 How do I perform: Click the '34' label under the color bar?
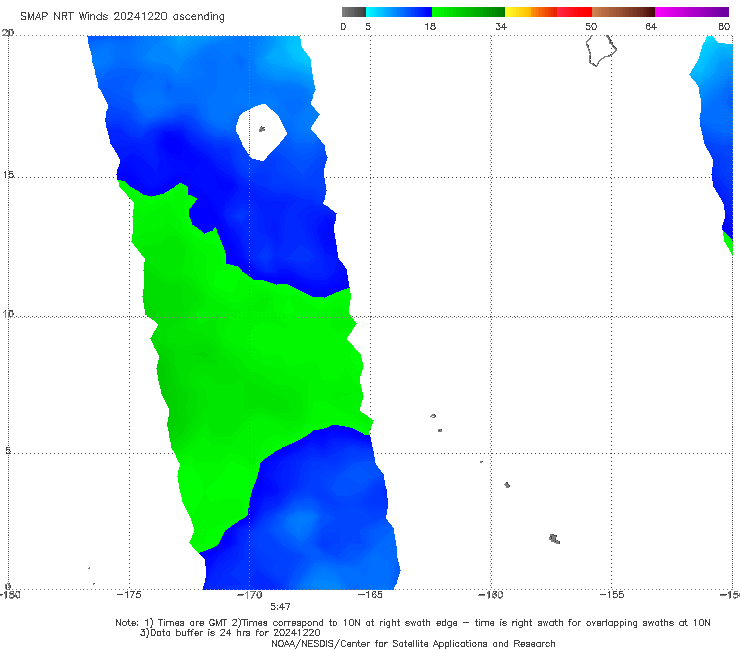tap(501, 27)
